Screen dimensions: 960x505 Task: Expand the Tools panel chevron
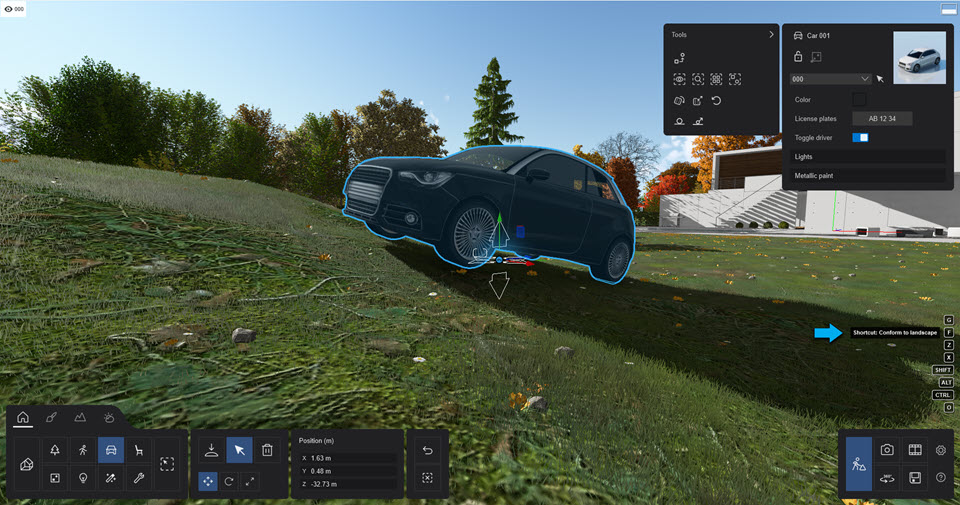pyautogui.click(x=770, y=35)
